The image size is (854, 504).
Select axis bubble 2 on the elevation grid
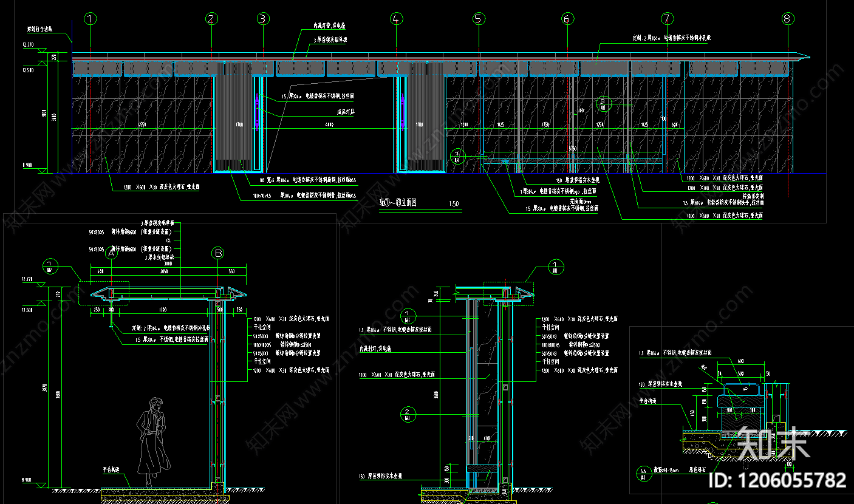point(211,19)
